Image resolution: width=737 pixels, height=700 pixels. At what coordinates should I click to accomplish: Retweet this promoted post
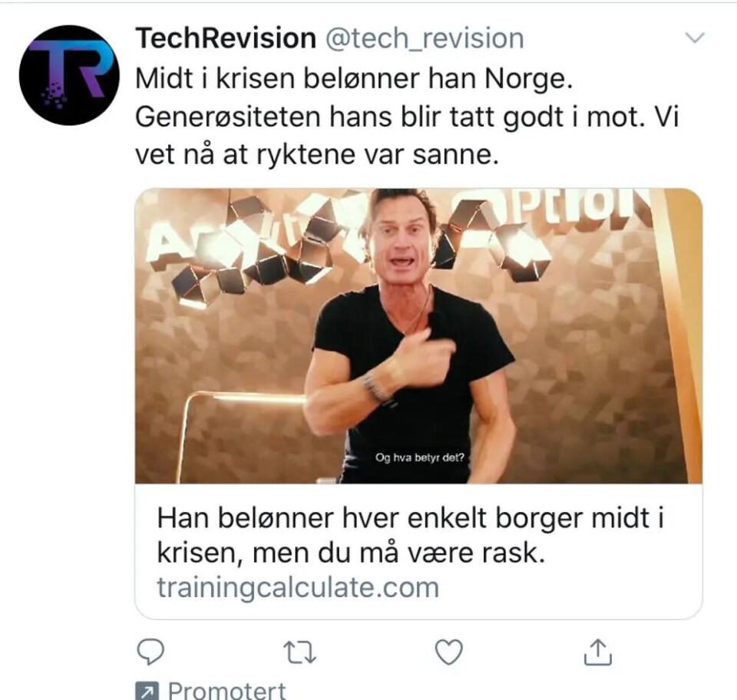point(300,652)
